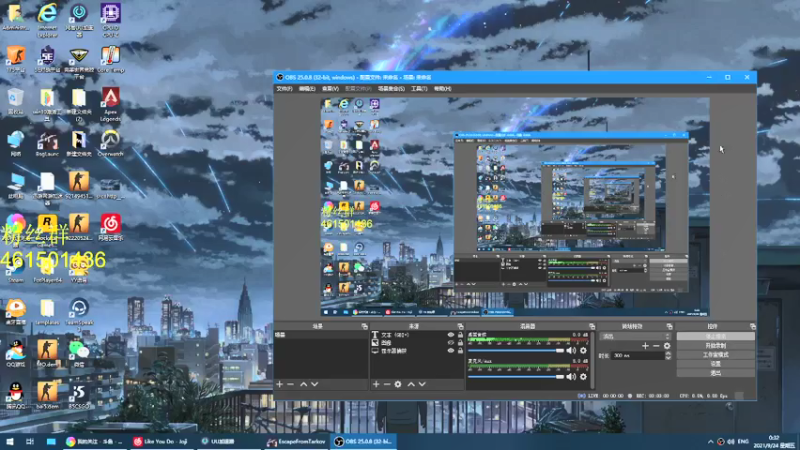
Task: Open the Scene Collection menu in OBS
Action: coord(391,89)
